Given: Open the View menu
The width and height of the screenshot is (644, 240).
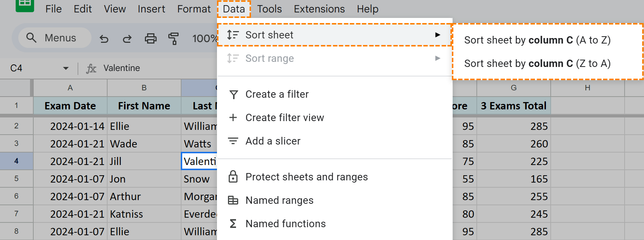Looking at the screenshot, I should coord(115,9).
